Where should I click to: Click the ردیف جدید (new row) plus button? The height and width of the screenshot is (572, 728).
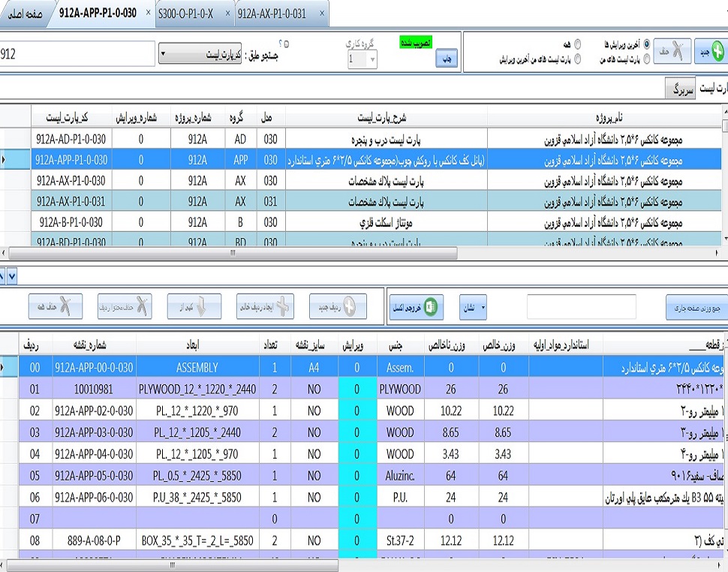(338, 306)
